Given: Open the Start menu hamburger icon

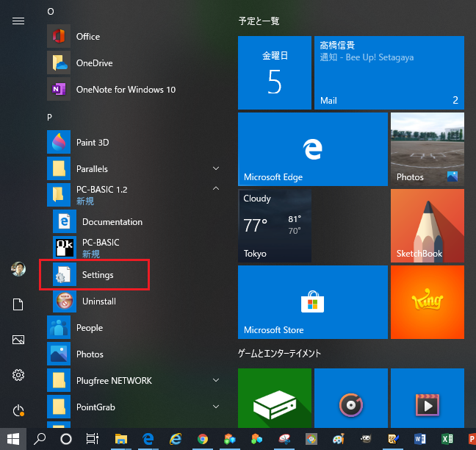Looking at the screenshot, I should tap(18, 21).
